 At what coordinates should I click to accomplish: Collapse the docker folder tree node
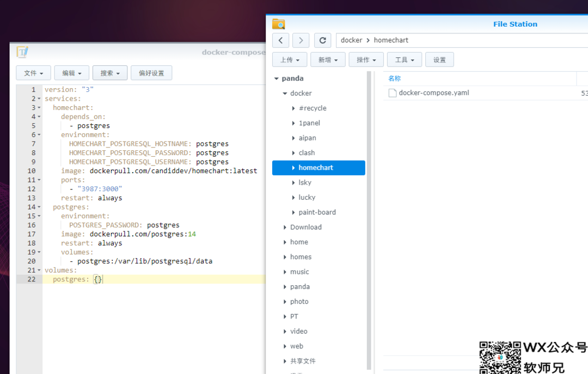285,94
